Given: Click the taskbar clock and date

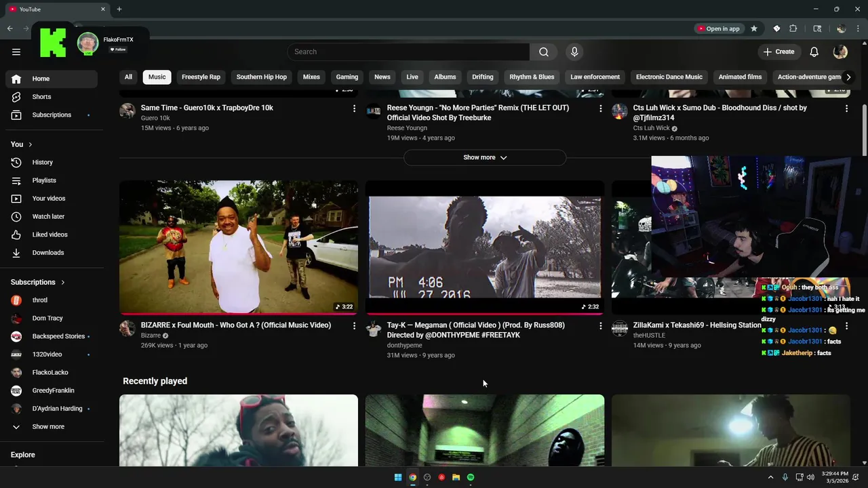Looking at the screenshot, I should tap(835, 477).
